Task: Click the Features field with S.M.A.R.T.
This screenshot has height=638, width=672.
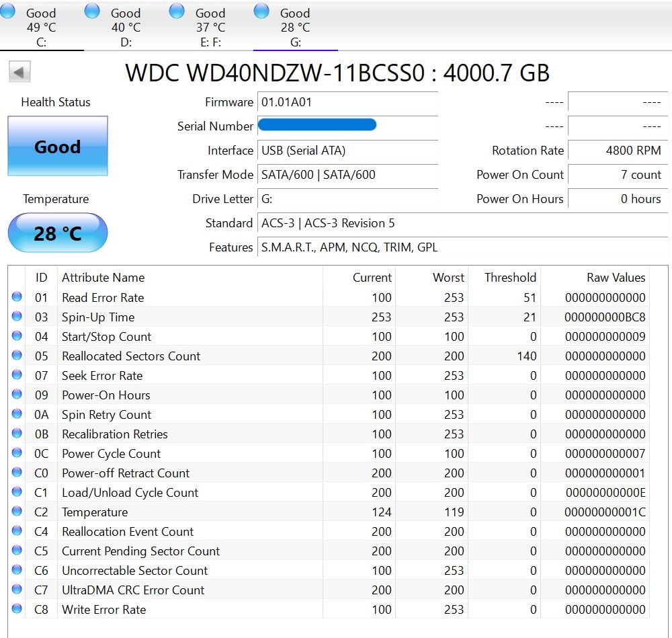Action: pyautogui.click(x=462, y=247)
